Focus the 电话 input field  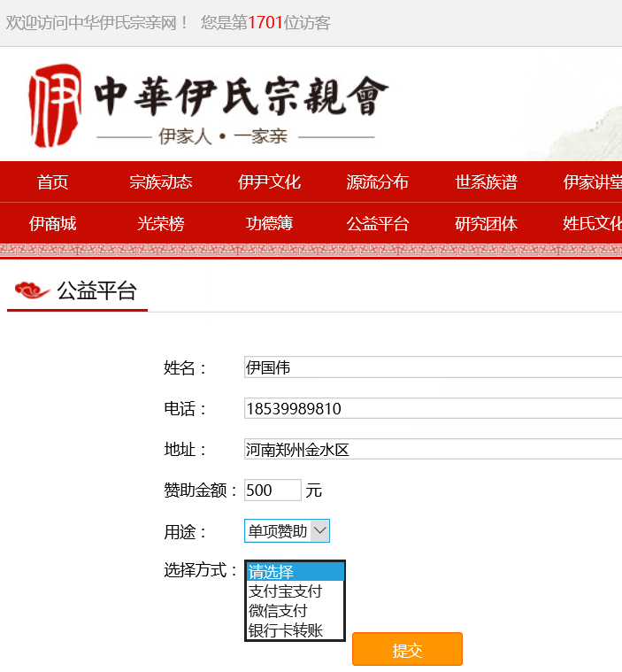click(x=433, y=408)
